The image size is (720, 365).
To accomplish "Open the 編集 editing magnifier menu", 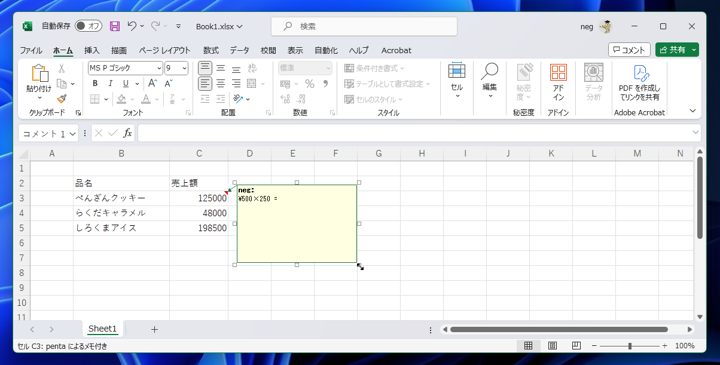I will click(490, 80).
